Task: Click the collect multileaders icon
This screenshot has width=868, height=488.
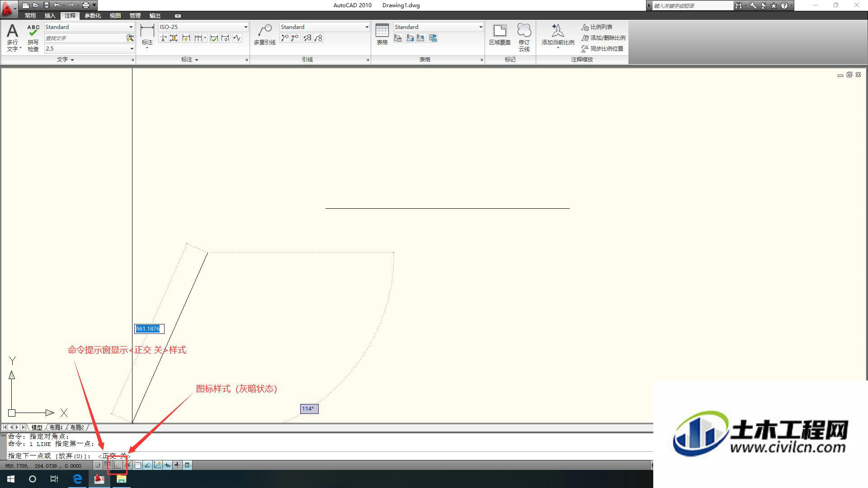Action: 318,38
